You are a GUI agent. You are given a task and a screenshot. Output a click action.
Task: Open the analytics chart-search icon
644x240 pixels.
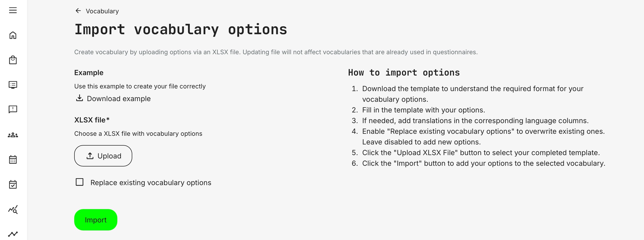[13, 210]
